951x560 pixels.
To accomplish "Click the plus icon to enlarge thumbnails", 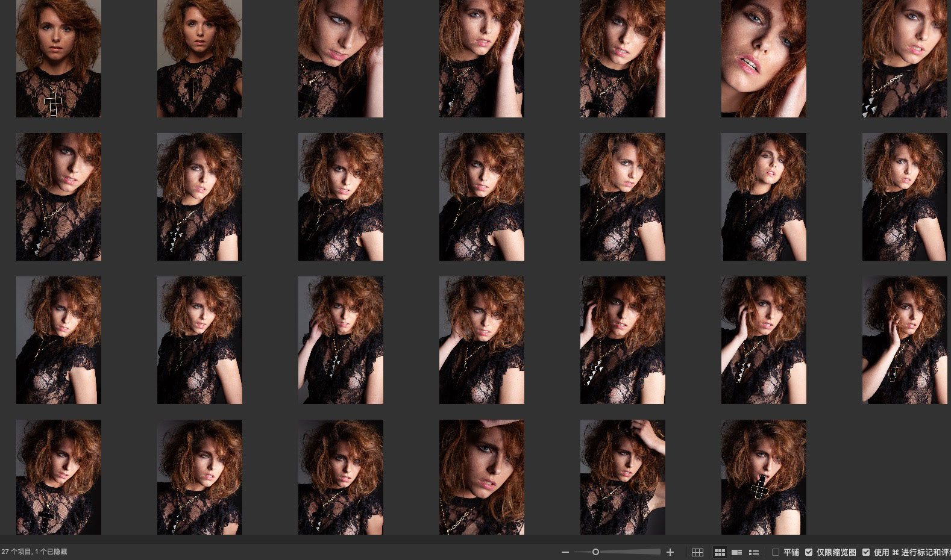I will click(670, 552).
